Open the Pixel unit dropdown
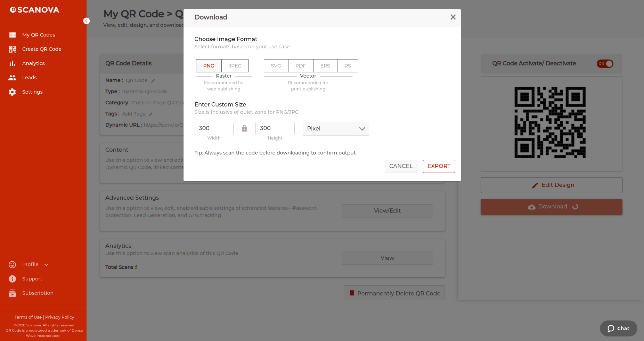Viewport: 644px width, 341px height. (336, 129)
